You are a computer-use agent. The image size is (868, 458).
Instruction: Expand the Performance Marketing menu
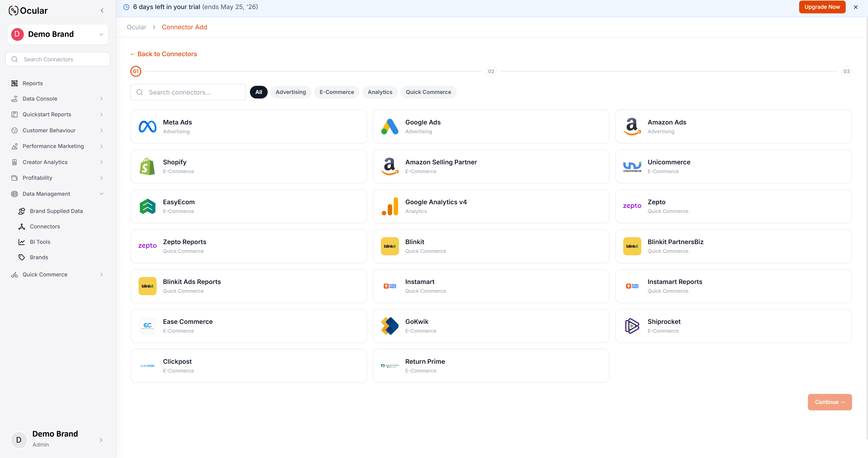tap(58, 146)
